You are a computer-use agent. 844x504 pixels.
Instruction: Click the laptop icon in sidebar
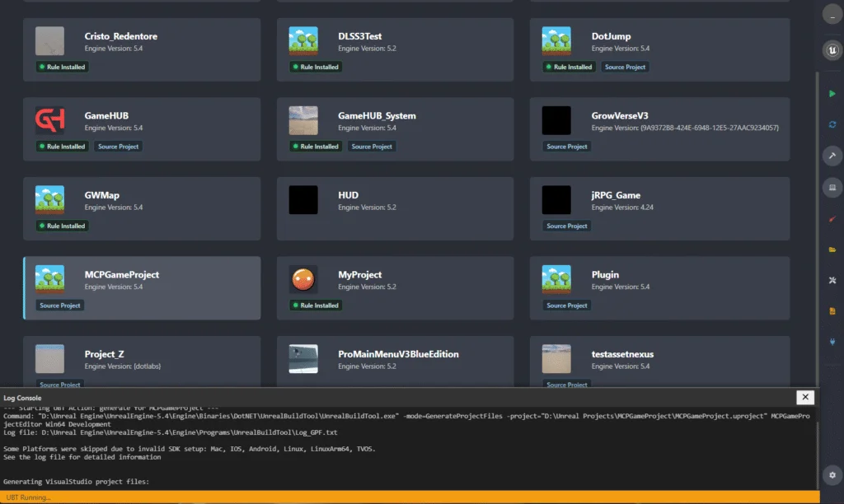pyautogui.click(x=832, y=187)
